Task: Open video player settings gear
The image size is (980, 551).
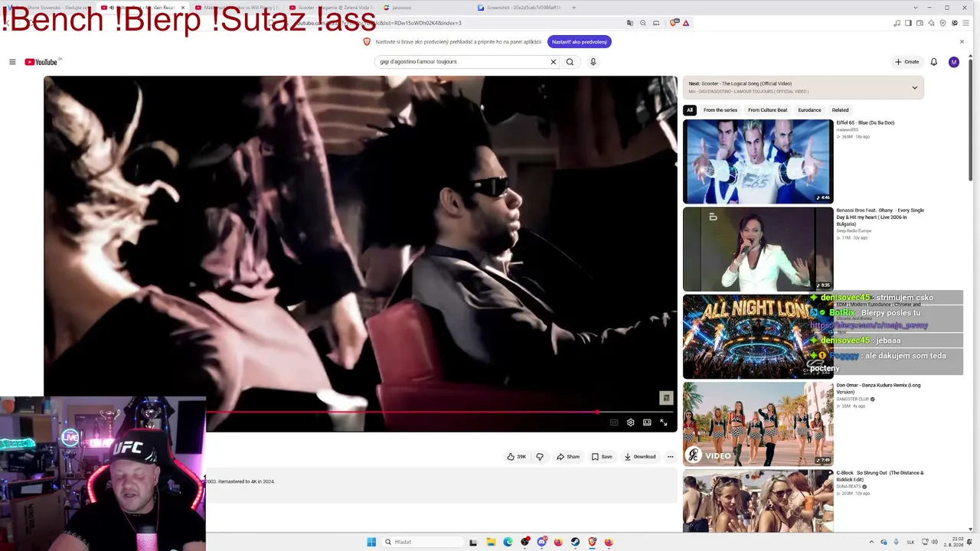Action: click(x=630, y=422)
